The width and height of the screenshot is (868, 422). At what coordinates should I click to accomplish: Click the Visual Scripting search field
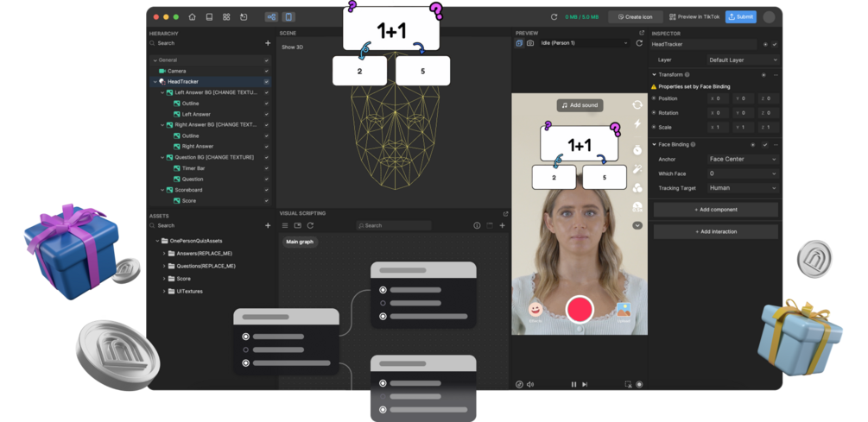tap(394, 225)
